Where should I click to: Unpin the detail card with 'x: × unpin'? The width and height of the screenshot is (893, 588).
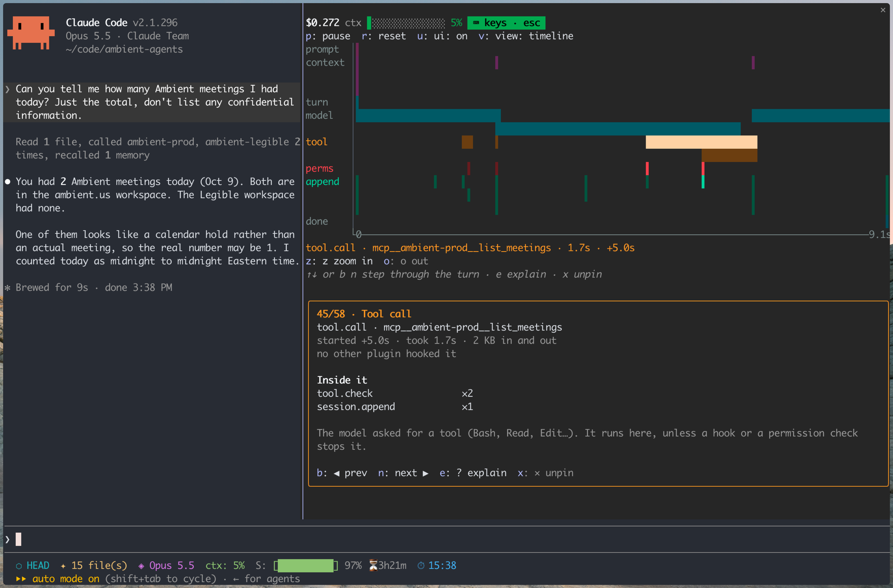(x=546, y=473)
